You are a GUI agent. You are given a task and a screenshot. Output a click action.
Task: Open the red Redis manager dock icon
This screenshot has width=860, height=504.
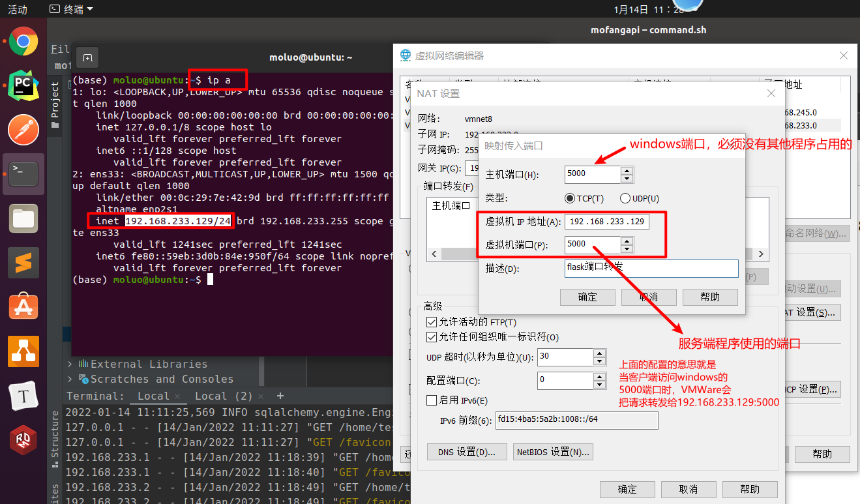(23, 440)
